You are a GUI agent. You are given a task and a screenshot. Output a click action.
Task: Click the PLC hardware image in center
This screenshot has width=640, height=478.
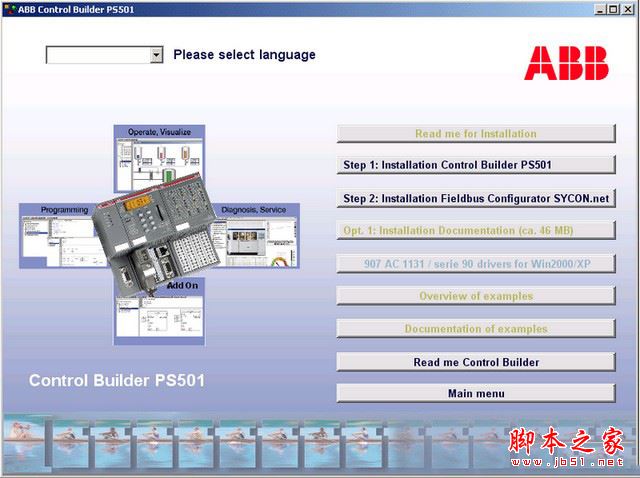coord(157,233)
